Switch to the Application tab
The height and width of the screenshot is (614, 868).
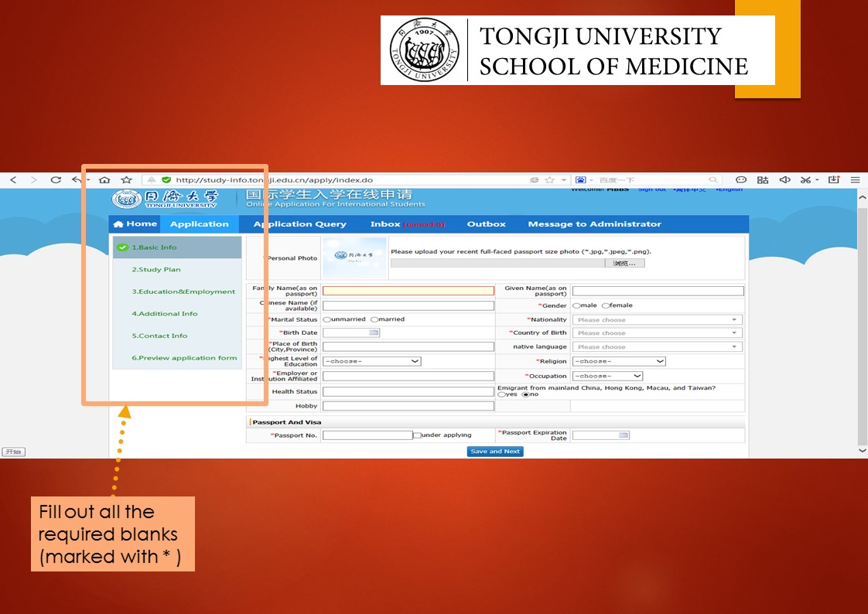pos(200,224)
